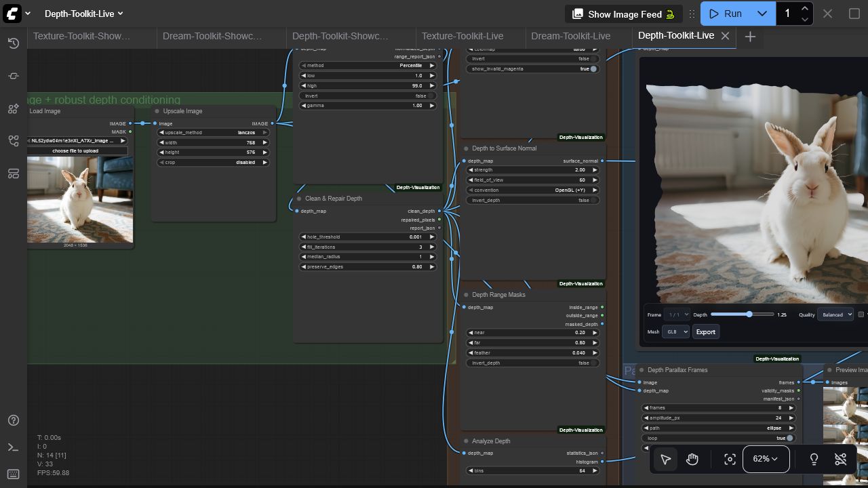Activate the select mode arrow tool
The height and width of the screenshot is (488, 868).
click(x=666, y=459)
